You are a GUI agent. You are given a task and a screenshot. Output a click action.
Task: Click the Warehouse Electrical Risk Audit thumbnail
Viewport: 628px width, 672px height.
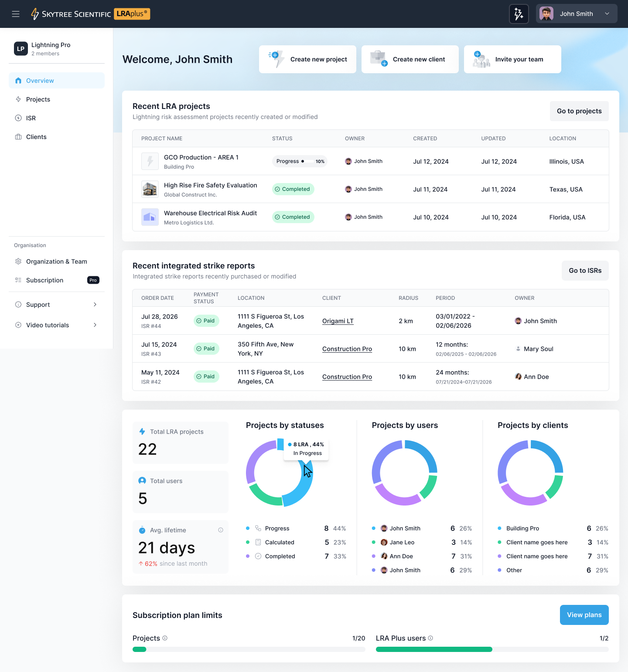coord(150,217)
